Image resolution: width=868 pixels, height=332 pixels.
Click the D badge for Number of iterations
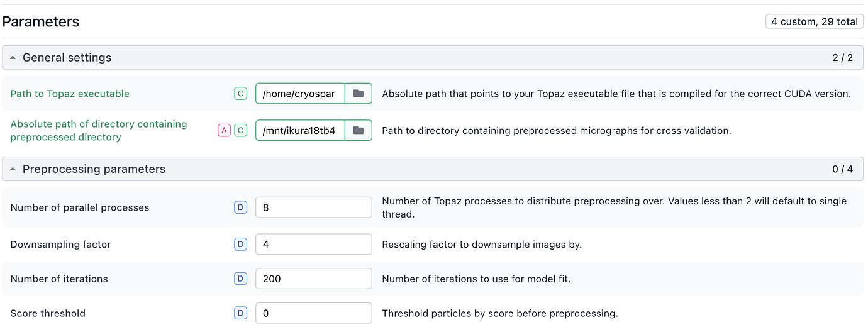click(x=240, y=279)
